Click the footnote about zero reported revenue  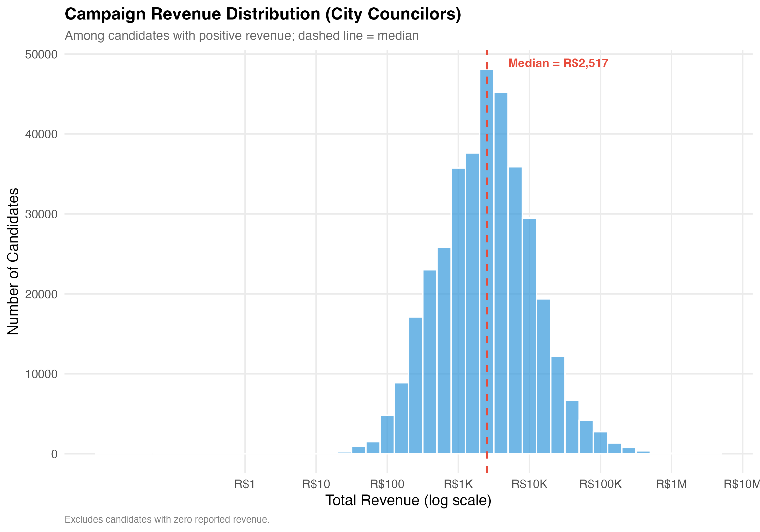tap(167, 519)
